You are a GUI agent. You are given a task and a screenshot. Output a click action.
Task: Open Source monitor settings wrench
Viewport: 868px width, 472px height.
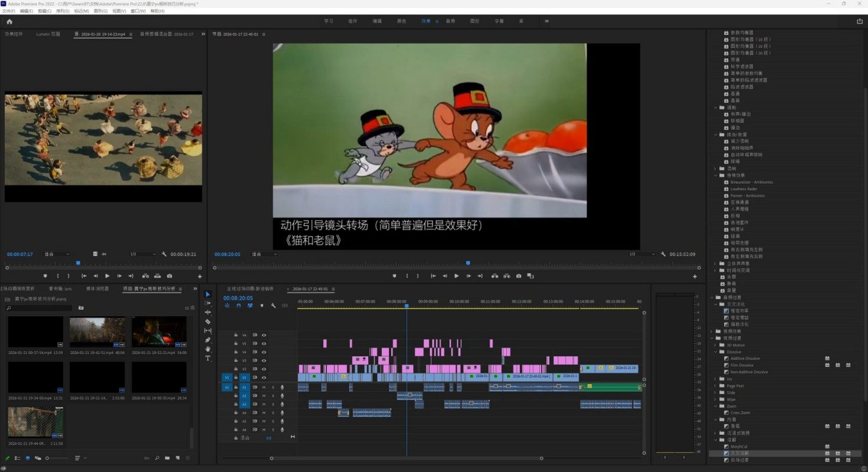click(164, 254)
